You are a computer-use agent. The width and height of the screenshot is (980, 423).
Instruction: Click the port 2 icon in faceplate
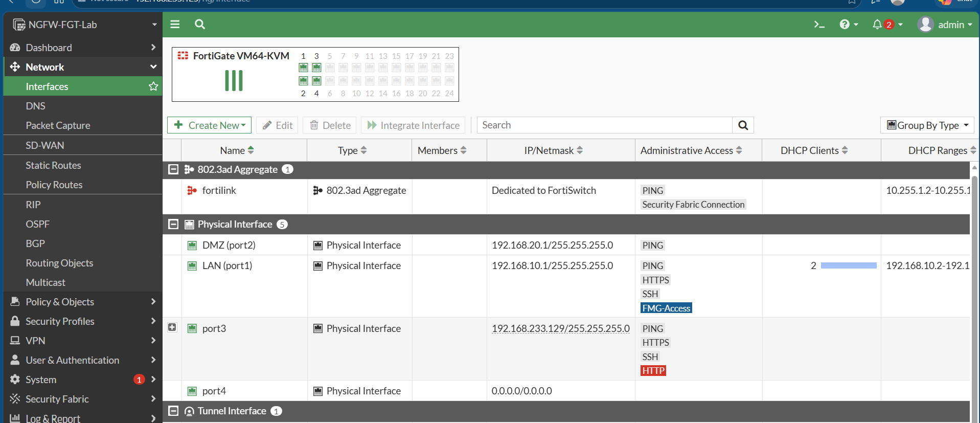click(303, 81)
